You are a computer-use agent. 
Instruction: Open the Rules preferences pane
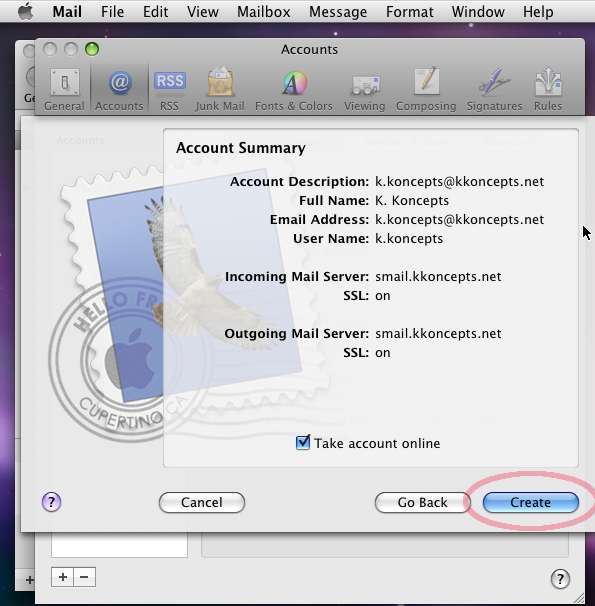[x=548, y=90]
